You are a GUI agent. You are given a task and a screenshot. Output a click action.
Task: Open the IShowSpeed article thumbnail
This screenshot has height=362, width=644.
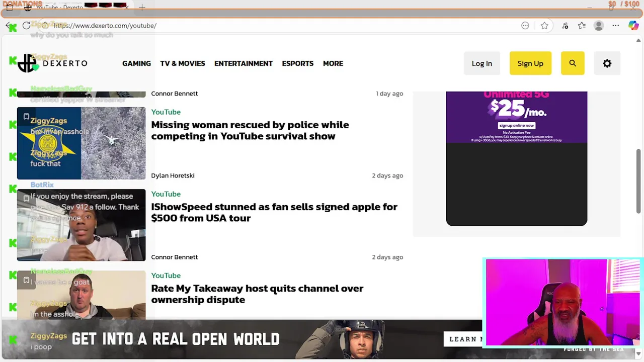pyautogui.click(x=81, y=225)
